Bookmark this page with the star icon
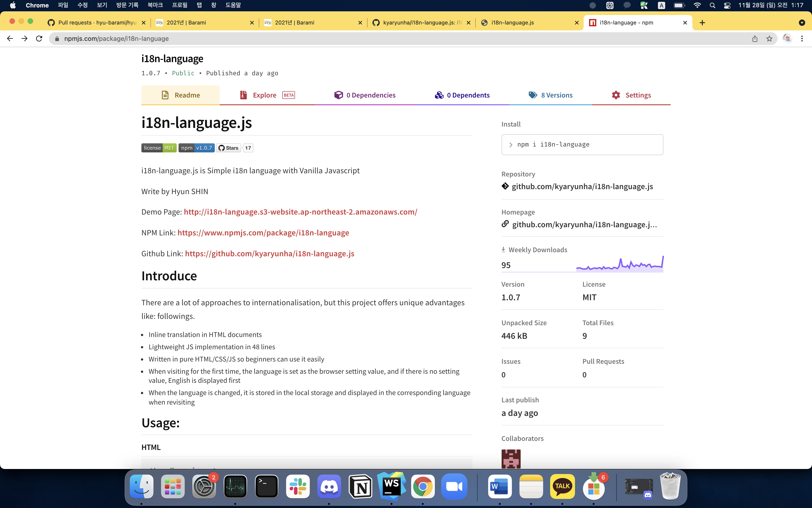This screenshot has width=812, height=508. click(x=769, y=39)
